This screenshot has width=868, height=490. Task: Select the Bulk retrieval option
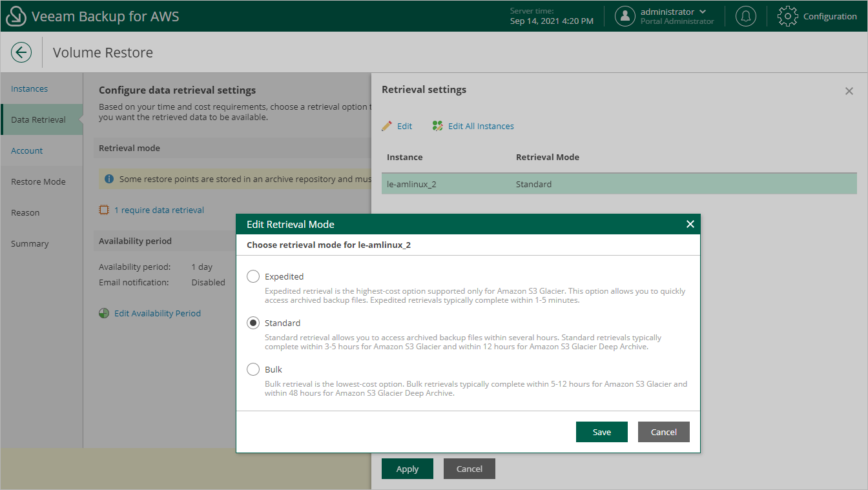253,369
